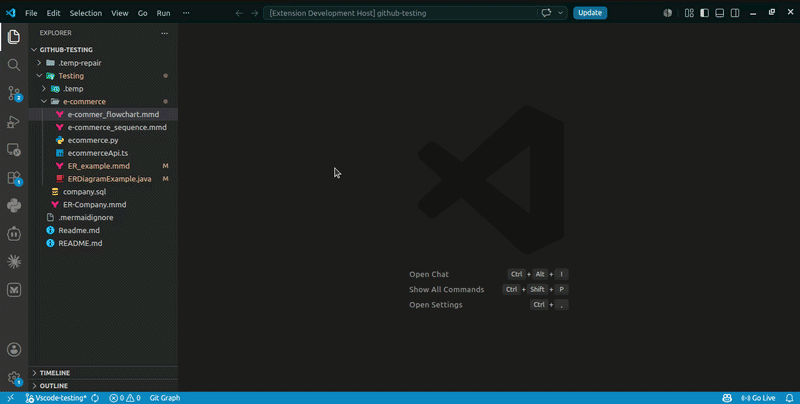Open errors and warnings count in status bar

[125, 398]
